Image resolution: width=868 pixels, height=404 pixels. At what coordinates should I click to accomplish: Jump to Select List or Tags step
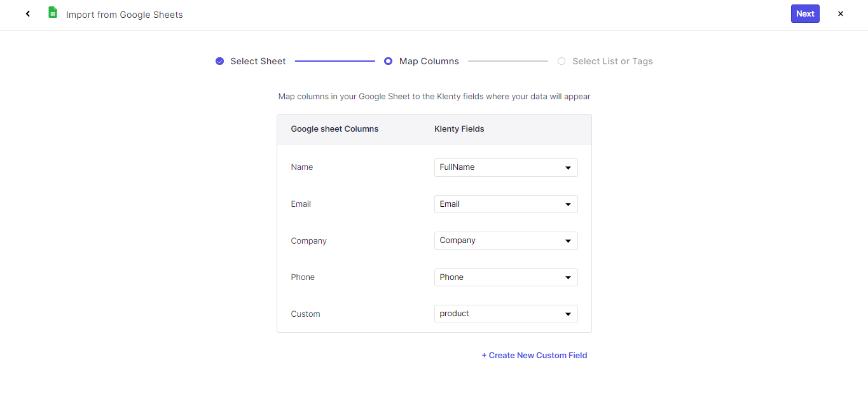pos(612,61)
